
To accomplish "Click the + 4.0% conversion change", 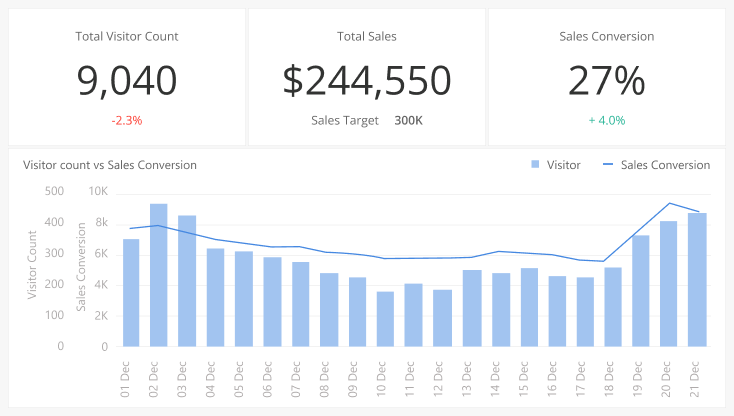I will pyautogui.click(x=607, y=120).
